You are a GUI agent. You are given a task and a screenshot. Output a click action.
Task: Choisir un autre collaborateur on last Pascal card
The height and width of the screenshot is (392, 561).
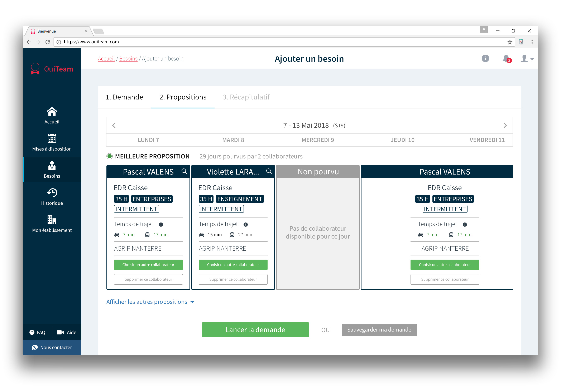[445, 265]
